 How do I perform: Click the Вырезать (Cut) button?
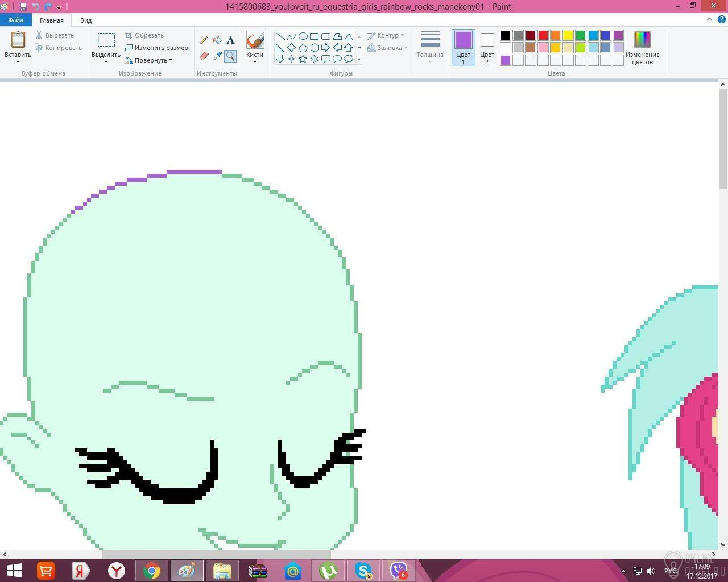55,35
